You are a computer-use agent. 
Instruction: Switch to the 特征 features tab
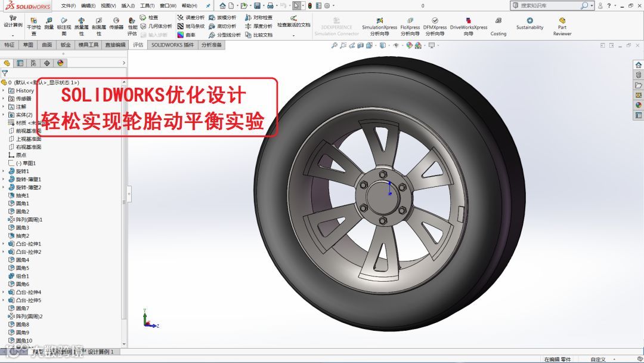pyautogui.click(x=9, y=45)
